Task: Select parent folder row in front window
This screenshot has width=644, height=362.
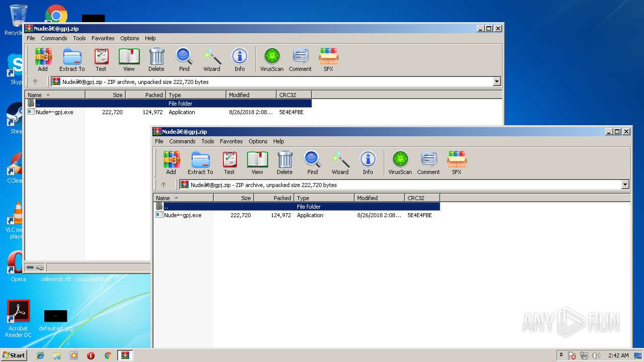Action: (297, 206)
